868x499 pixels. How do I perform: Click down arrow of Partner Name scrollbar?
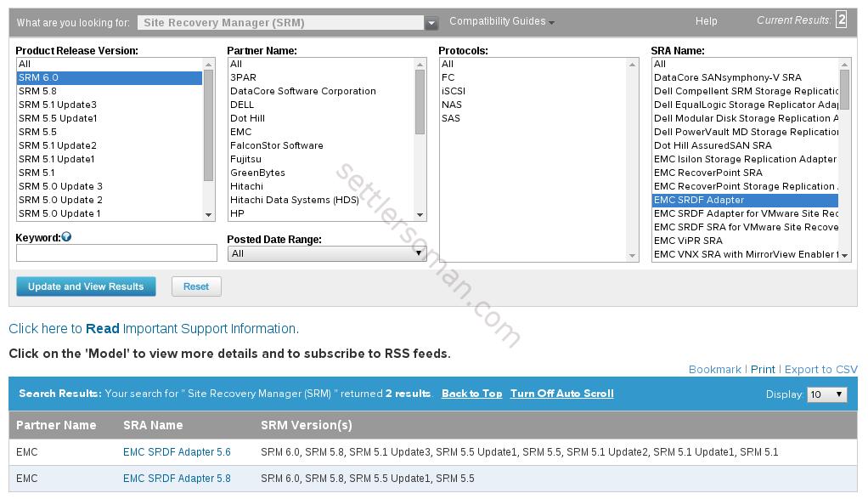point(420,215)
